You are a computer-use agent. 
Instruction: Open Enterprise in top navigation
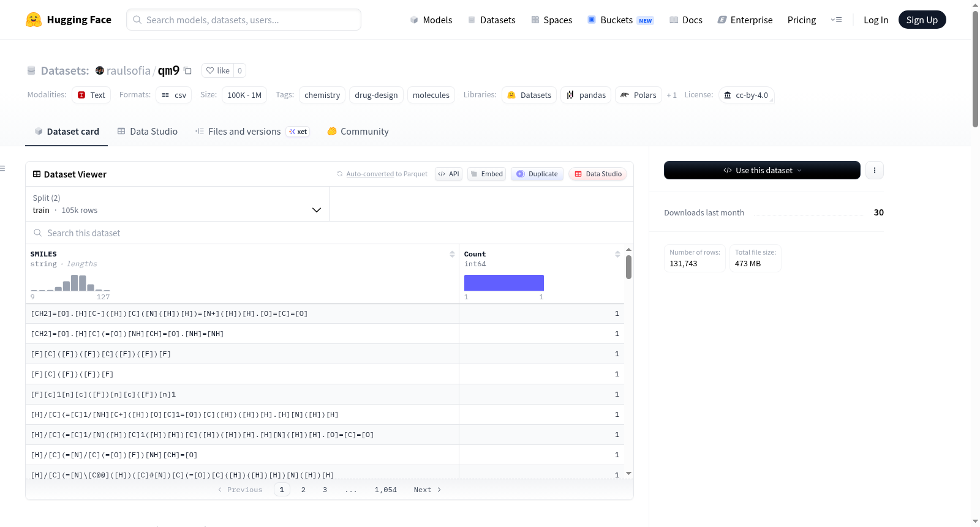click(745, 20)
